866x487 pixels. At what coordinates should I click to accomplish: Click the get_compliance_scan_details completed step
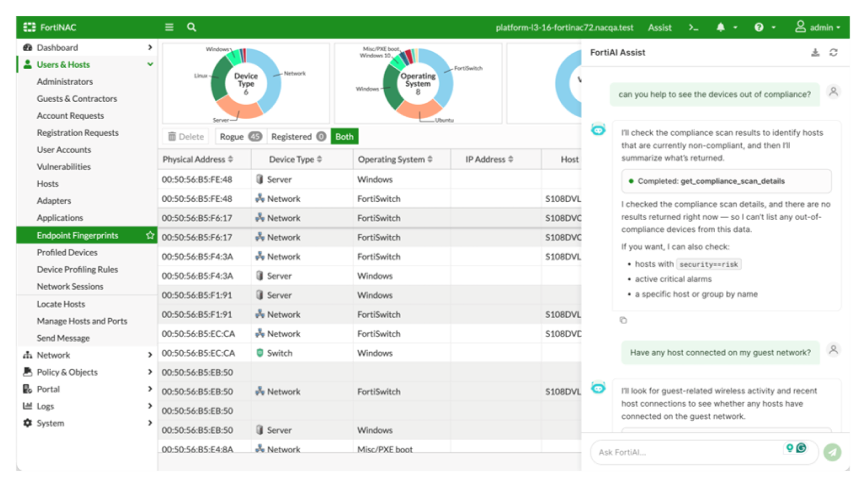[x=726, y=181]
